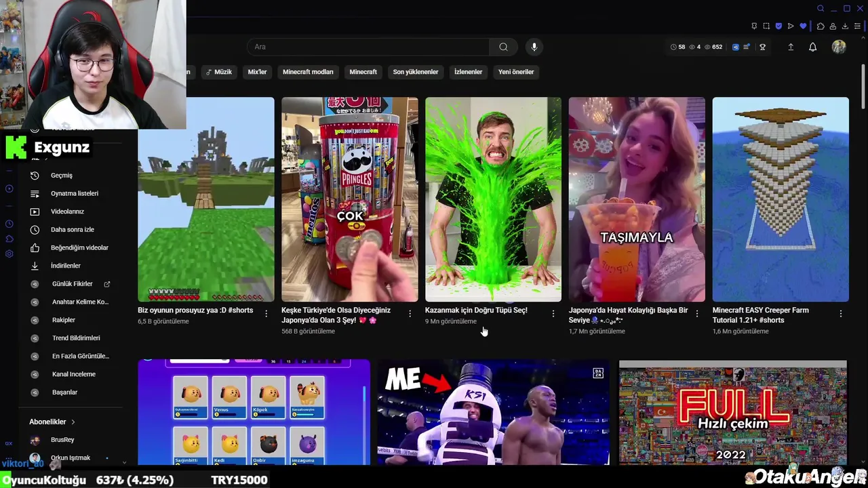Click the Opera sidebar player icon
The height and width of the screenshot is (488, 868).
[x=9, y=189]
